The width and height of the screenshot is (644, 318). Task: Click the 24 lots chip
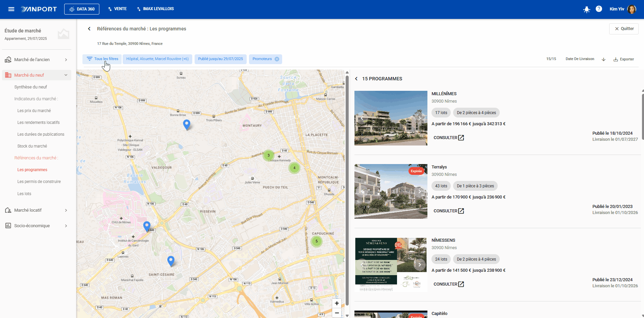[441, 259]
